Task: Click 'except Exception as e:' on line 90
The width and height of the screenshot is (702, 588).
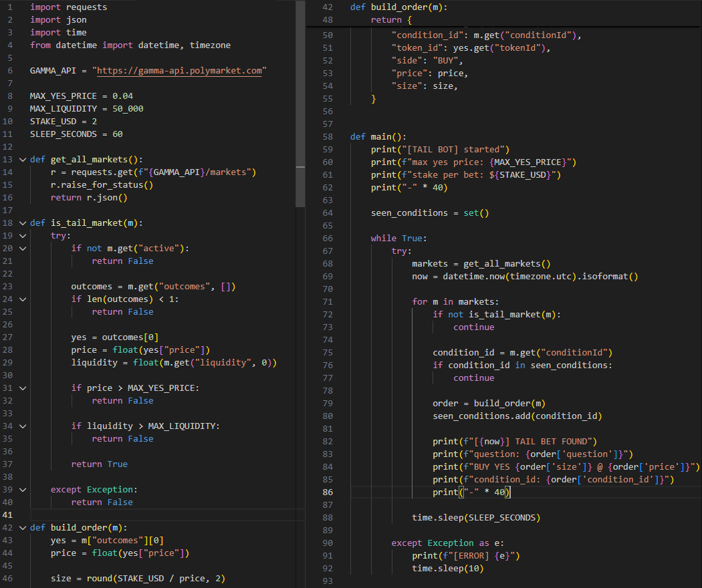Action: click(x=448, y=543)
